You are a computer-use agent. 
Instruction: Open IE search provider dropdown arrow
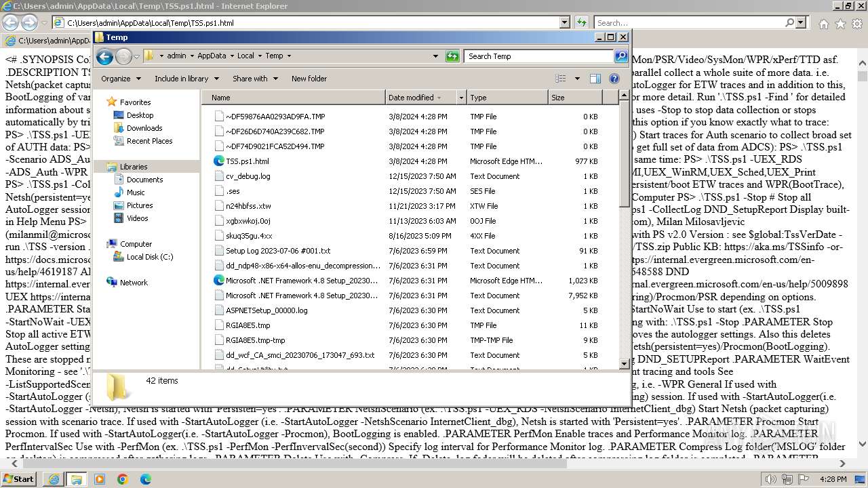tap(802, 23)
